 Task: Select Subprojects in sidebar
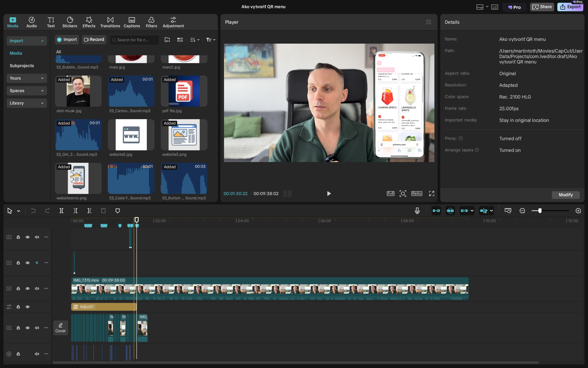[x=22, y=66]
